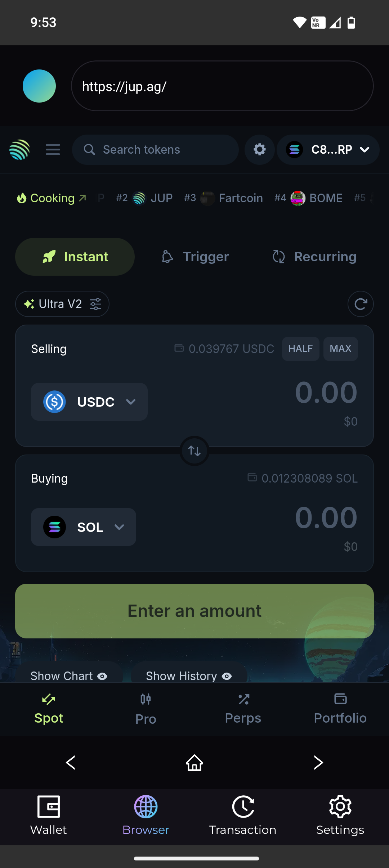Switch to the Trigger tab

tap(195, 257)
